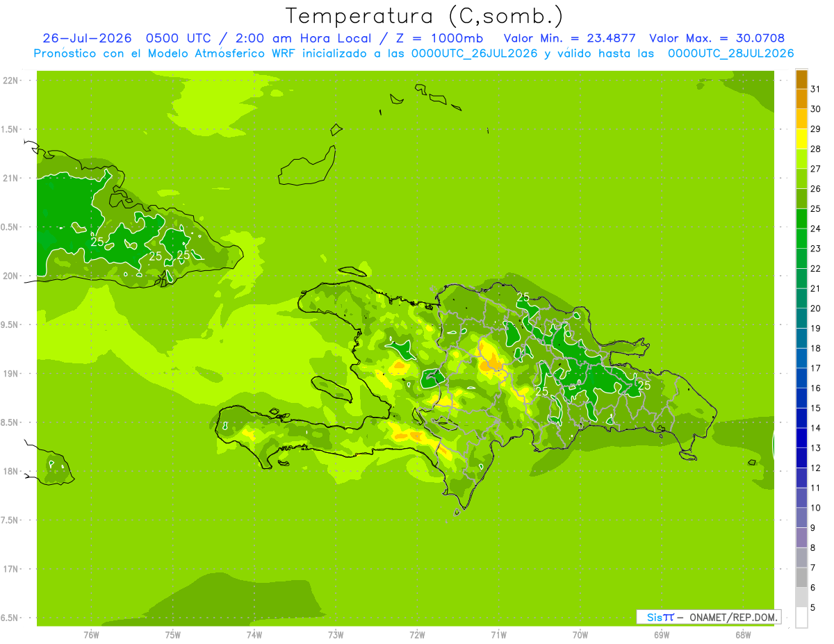Image resolution: width=834 pixels, height=644 pixels.
Task: Click the 22N latitude axis label
Action: (x=11, y=81)
